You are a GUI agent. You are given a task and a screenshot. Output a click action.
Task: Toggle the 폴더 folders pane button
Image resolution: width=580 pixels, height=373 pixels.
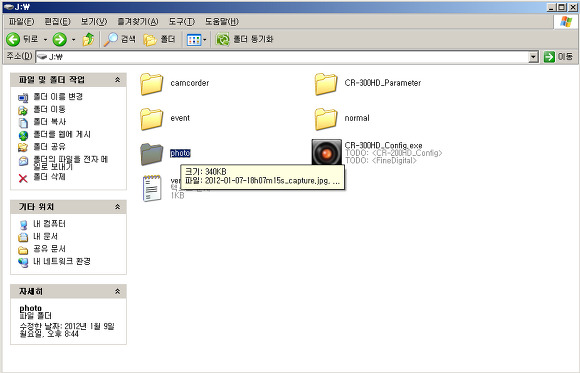click(159, 39)
